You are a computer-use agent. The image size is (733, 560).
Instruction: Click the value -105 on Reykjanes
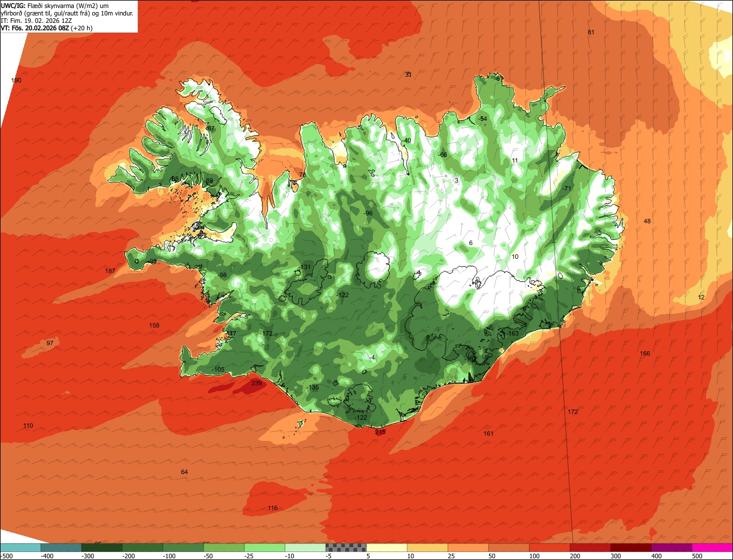tap(218, 369)
